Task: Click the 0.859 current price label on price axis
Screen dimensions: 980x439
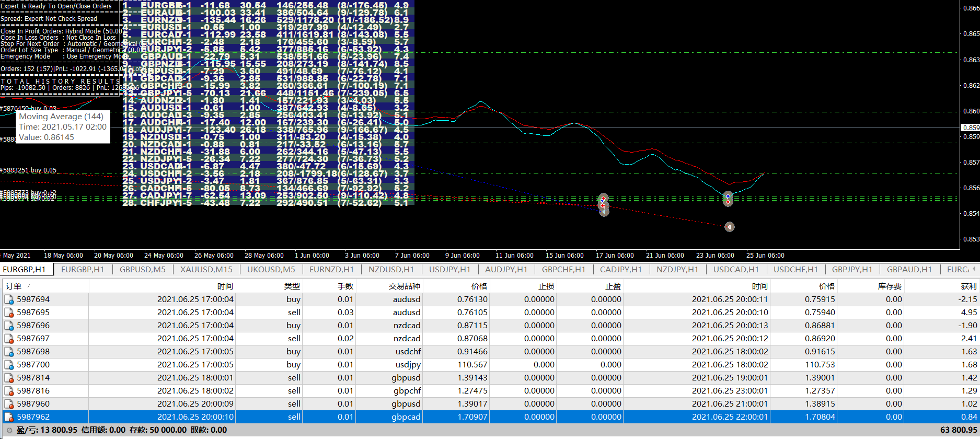Action: 971,128
